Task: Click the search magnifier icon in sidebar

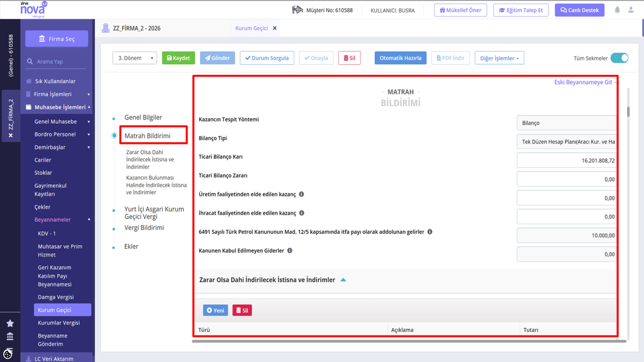Action: pos(30,61)
